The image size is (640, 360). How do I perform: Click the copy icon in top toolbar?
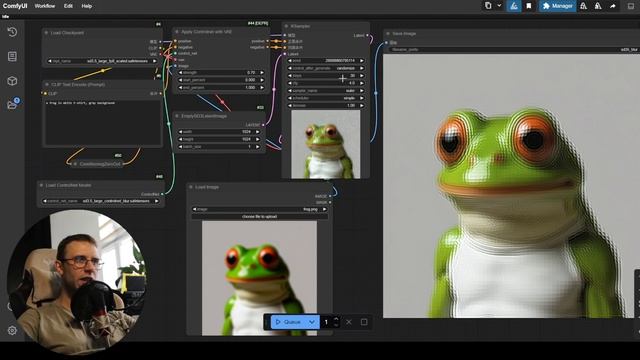coord(488,6)
